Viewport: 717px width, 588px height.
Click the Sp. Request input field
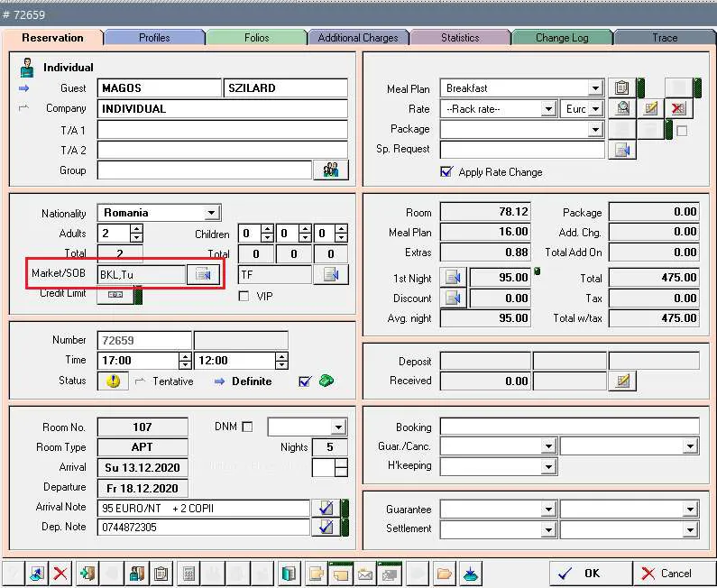[x=522, y=150]
